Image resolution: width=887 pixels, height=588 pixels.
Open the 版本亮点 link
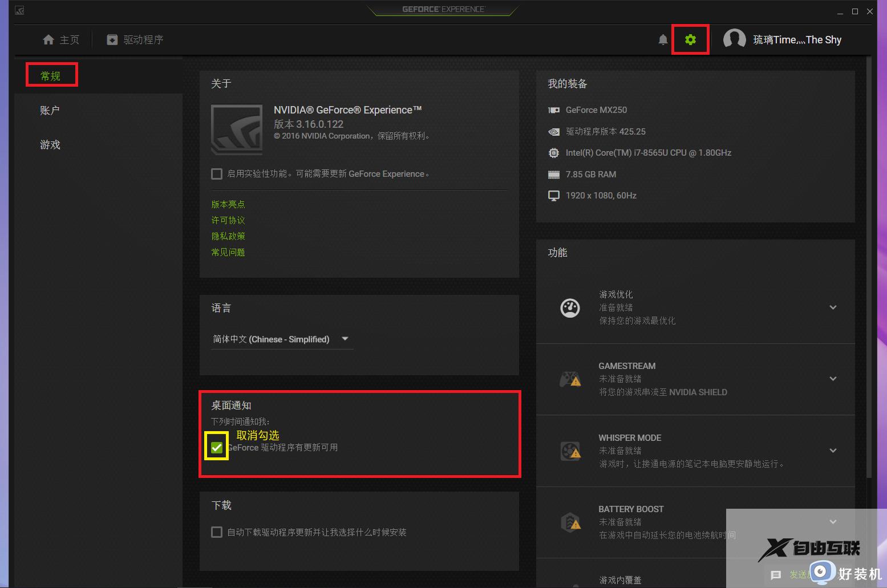[228, 204]
